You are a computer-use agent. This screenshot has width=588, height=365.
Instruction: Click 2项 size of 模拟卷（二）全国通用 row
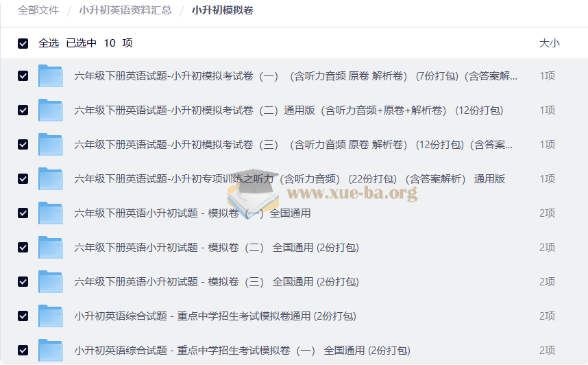[547, 248]
